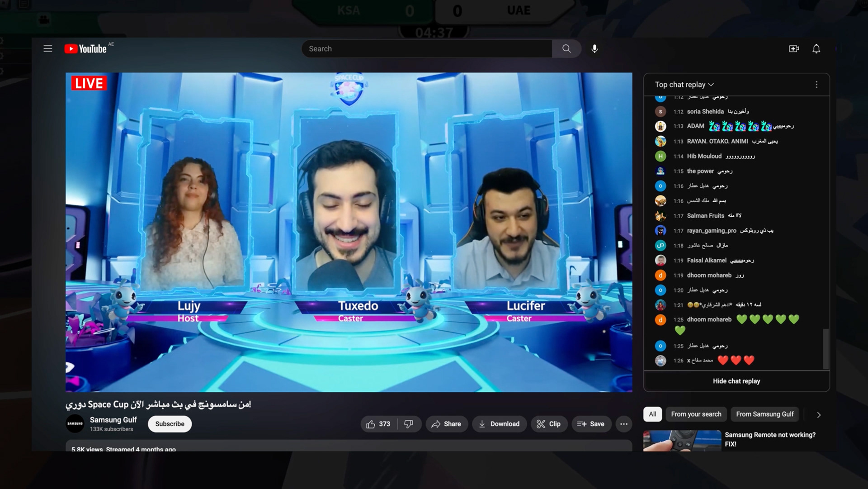The height and width of the screenshot is (489, 868).
Task: Click the Clip button
Action: point(549,424)
